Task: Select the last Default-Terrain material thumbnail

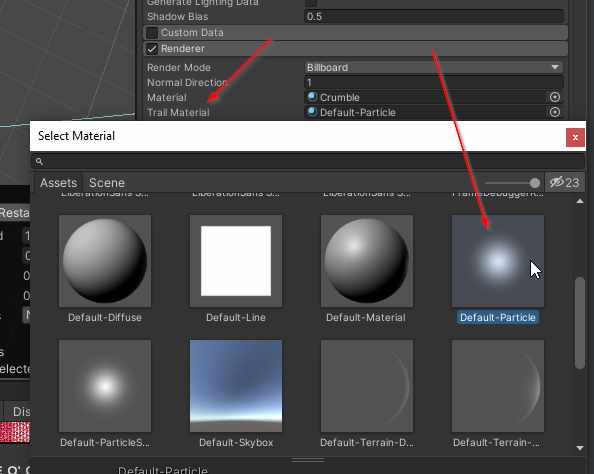Action: point(498,386)
